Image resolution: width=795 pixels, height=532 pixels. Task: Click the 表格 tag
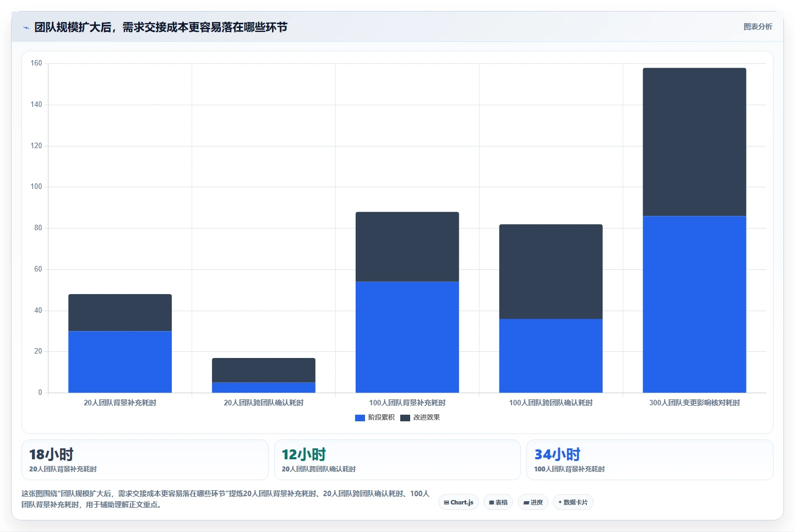pyautogui.click(x=498, y=502)
